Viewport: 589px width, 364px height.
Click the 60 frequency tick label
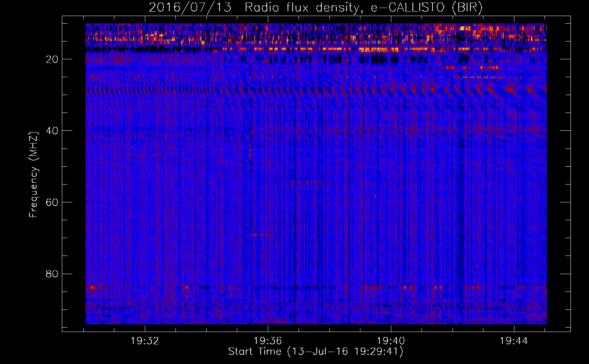(x=52, y=202)
